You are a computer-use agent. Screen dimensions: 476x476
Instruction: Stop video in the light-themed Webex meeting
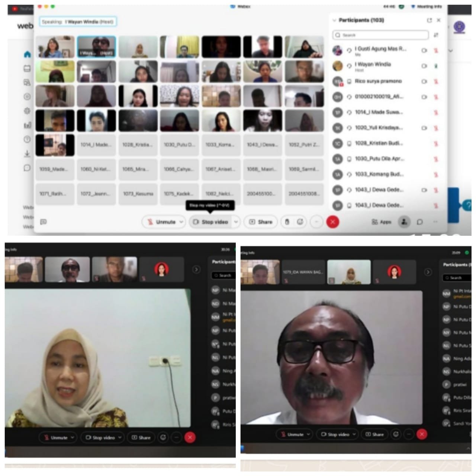[211, 222]
